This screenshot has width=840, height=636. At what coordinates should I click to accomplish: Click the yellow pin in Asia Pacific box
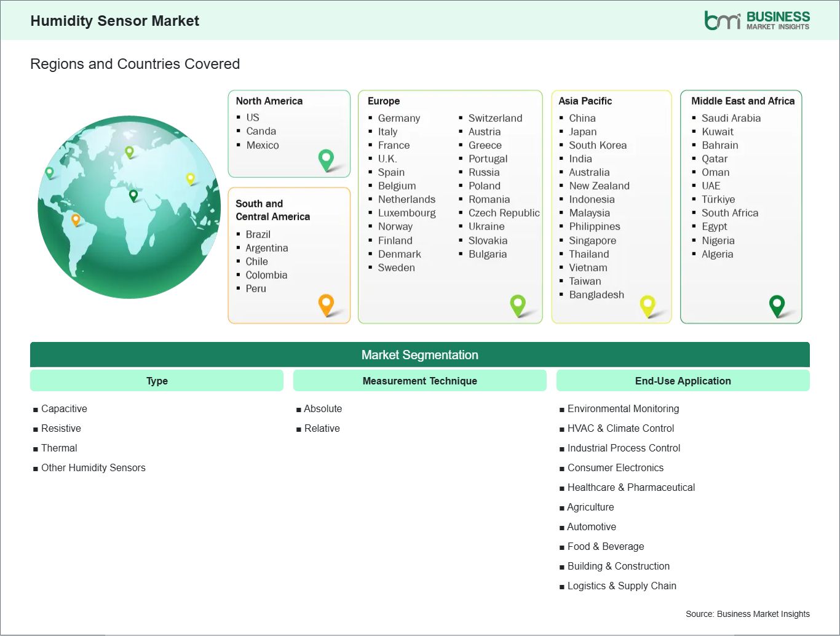tap(648, 304)
